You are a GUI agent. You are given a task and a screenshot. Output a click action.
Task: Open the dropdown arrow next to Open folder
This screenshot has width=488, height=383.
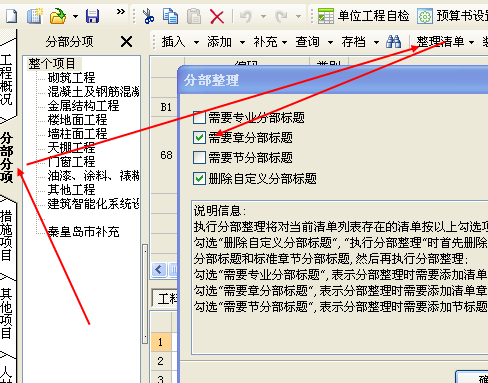pyautogui.click(x=75, y=16)
